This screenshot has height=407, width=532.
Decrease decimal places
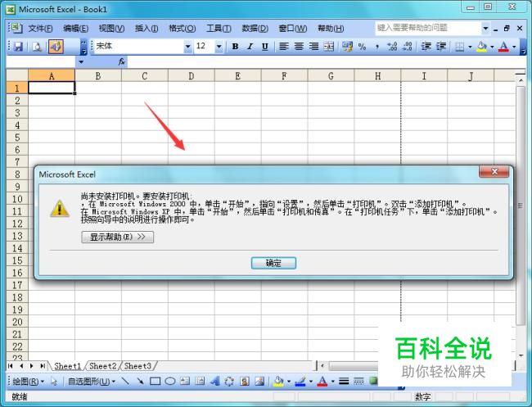pos(407,47)
